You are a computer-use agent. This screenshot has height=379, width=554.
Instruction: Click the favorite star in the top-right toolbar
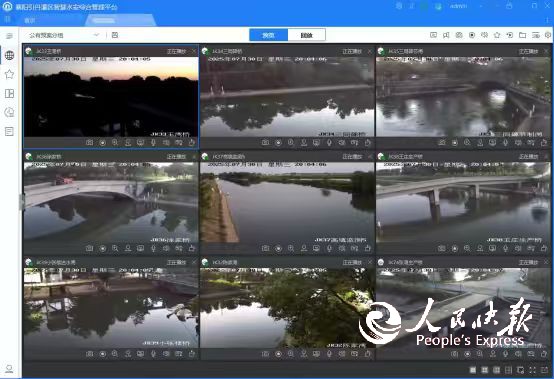click(x=497, y=35)
